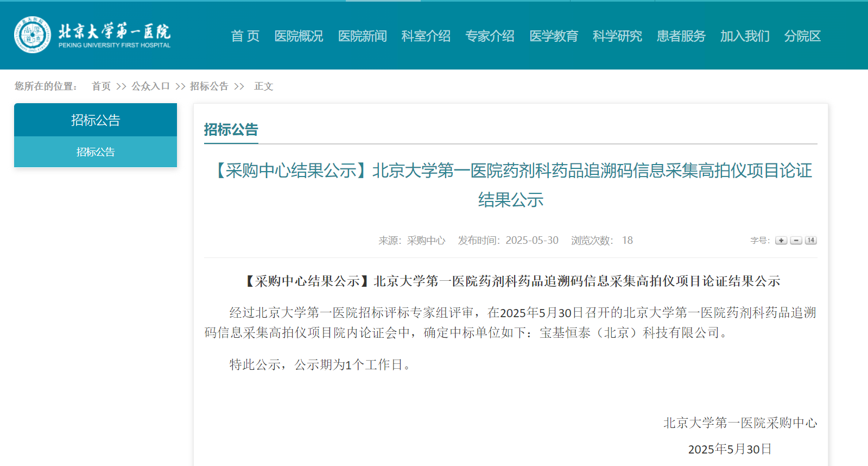This screenshot has height=466, width=868.
Task: Open the 医院概况 menu
Action: 299,36
